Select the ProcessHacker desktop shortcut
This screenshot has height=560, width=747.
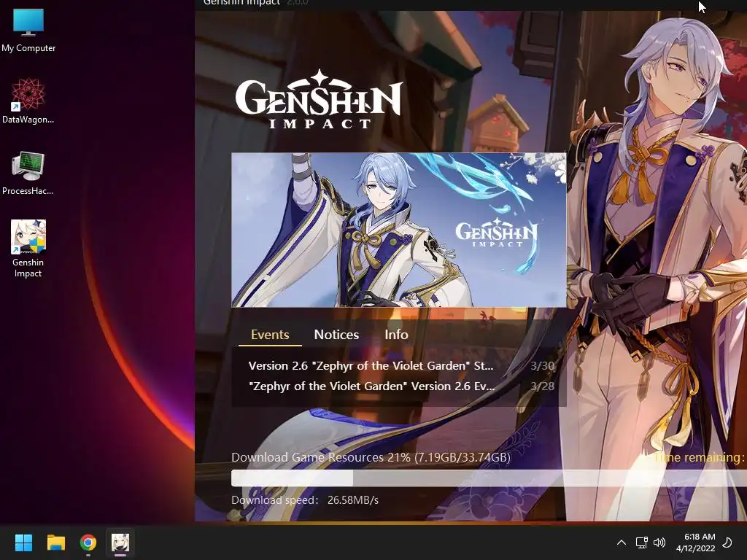28,173
